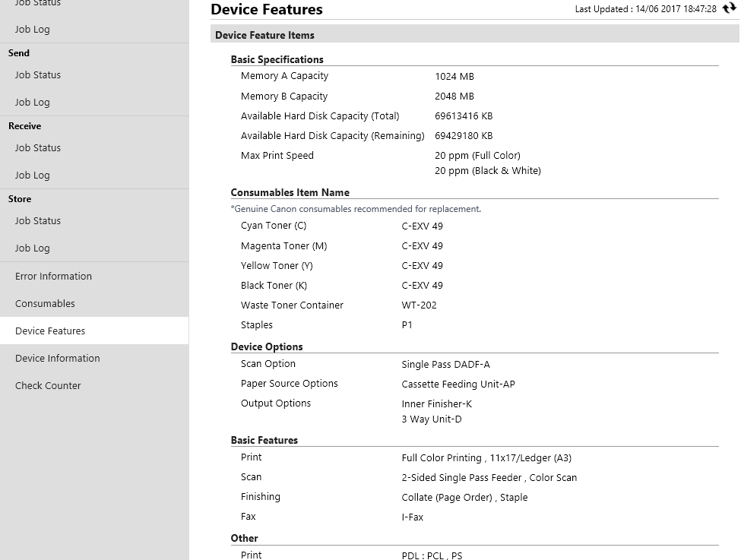Click the Job Log link above Send
The image size is (741, 560).
33,30
